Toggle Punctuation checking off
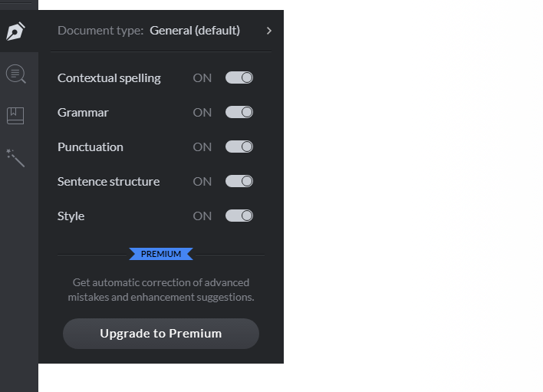 [239, 147]
